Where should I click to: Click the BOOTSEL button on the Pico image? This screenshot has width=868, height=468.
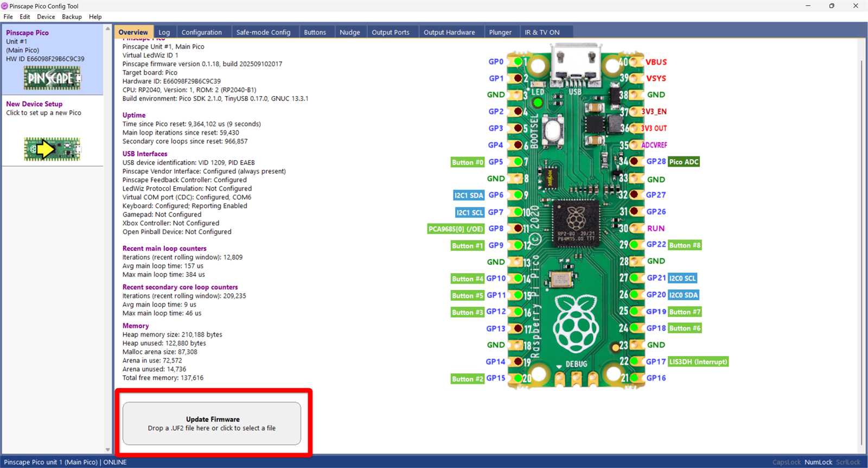[552, 131]
